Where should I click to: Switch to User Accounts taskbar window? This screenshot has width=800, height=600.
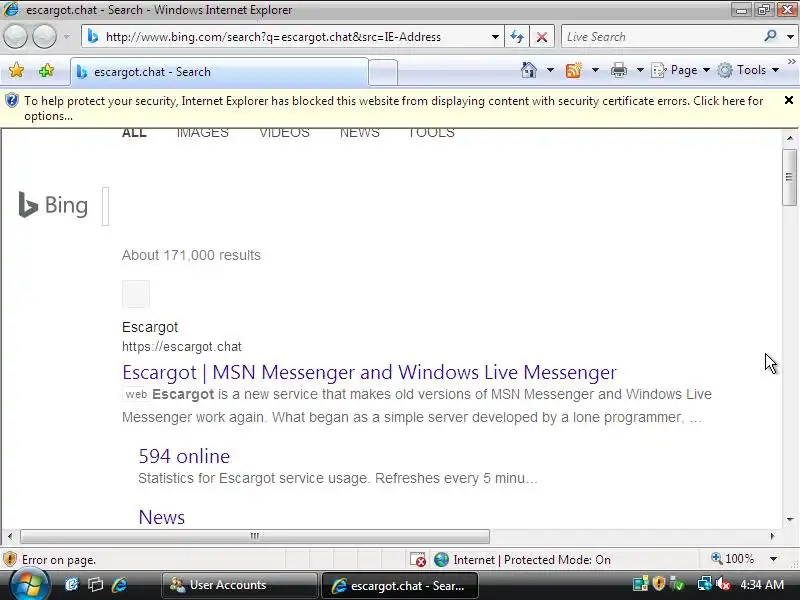[239, 585]
